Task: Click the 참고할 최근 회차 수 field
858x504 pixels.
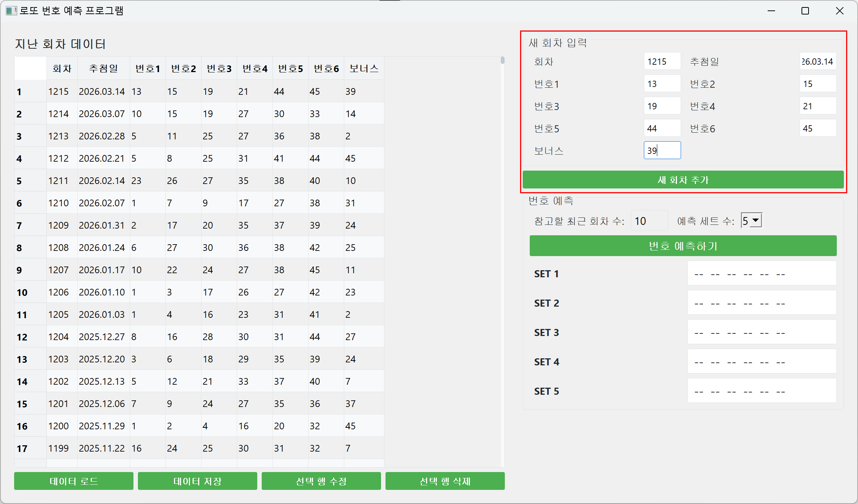Action: [x=649, y=221]
